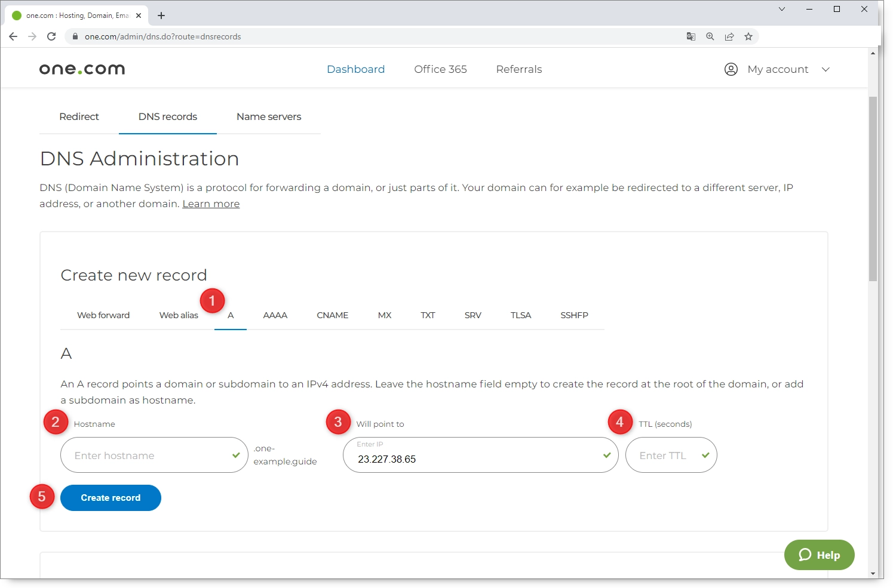Select the CNAME record type
This screenshot has width=893, height=588.
pyautogui.click(x=333, y=315)
